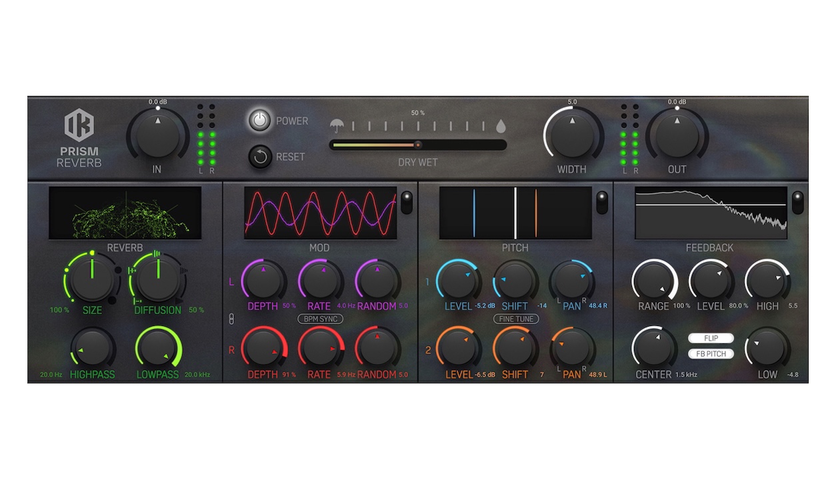The width and height of the screenshot is (840, 504).
Task: Click the right RATE value 5.9 Hz
Action: pos(346,375)
